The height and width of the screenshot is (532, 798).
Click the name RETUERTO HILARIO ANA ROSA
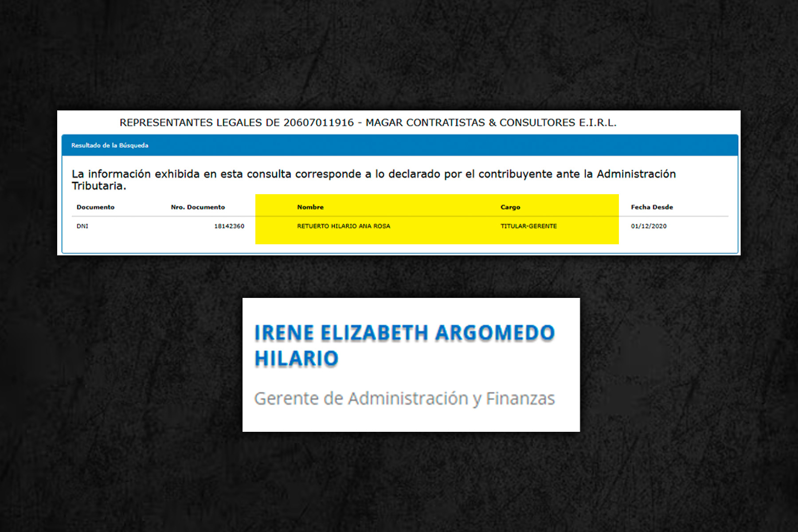(x=344, y=226)
